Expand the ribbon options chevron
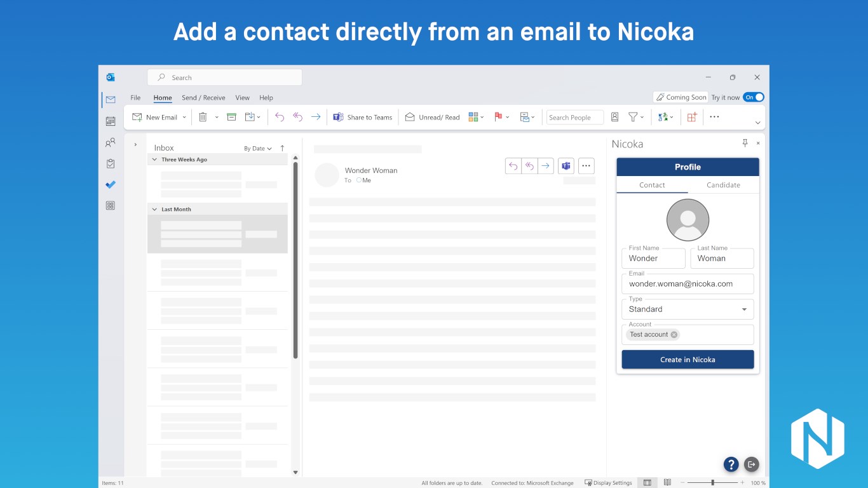The height and width of the screenshot is (488, 868). tap(757, 123)
